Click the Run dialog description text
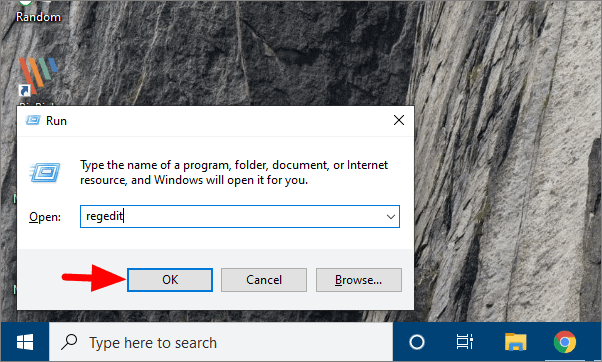 (x=234, y=172)
